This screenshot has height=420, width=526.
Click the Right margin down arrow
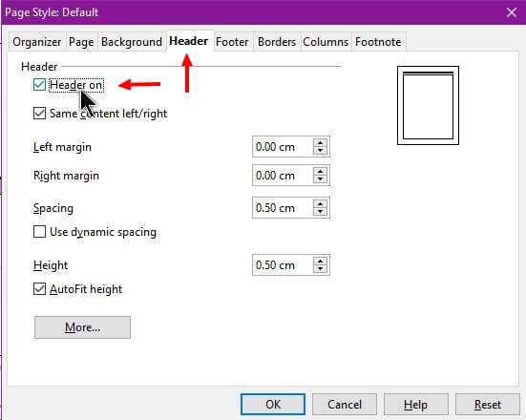pos(320,179)
